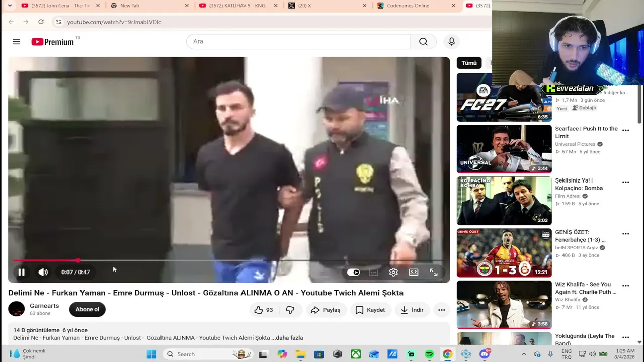The image size is (644, 362).
Task: Seek on the video progress bar
Action: (x=229, y=260)
